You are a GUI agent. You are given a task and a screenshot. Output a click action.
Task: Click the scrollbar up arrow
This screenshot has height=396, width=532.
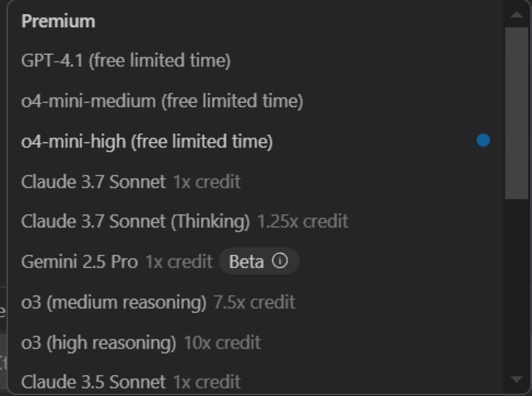point(516,15)
